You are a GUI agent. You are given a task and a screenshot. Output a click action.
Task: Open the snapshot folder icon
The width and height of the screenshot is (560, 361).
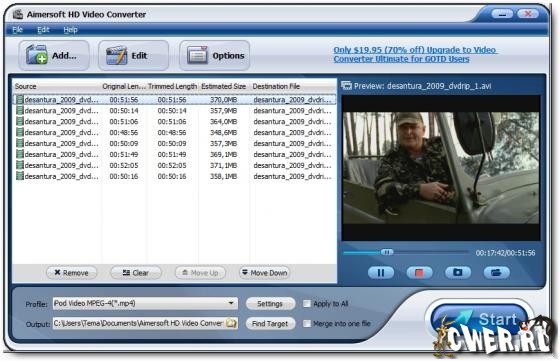[496, 272]
